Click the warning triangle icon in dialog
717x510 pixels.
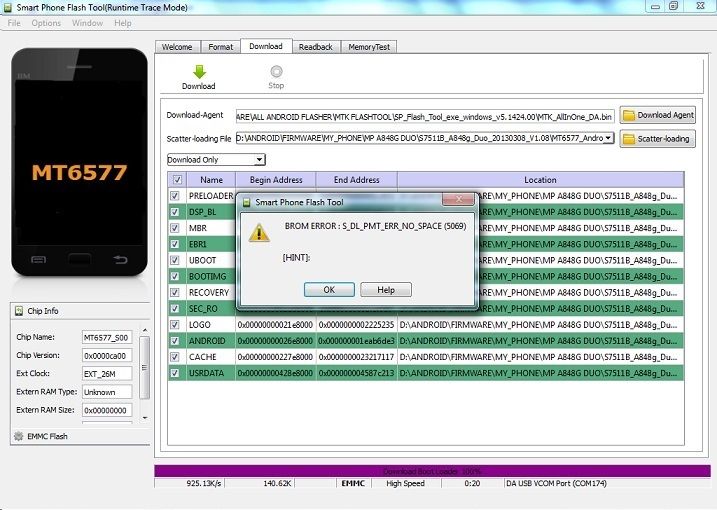[x=259, y=233]
